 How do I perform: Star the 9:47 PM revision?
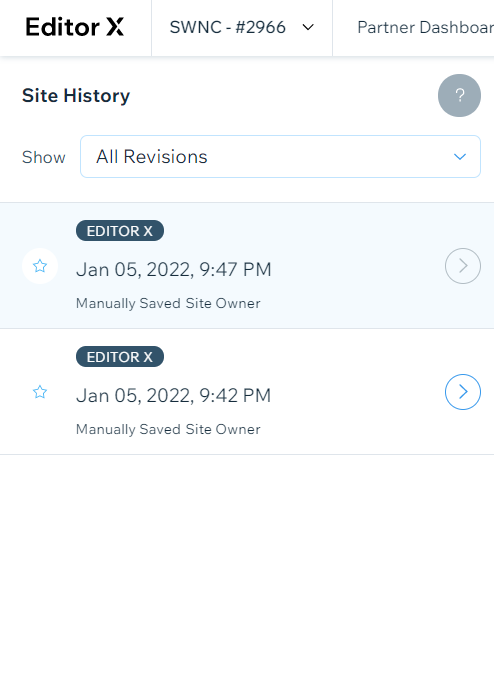click(x=40, y=266)
